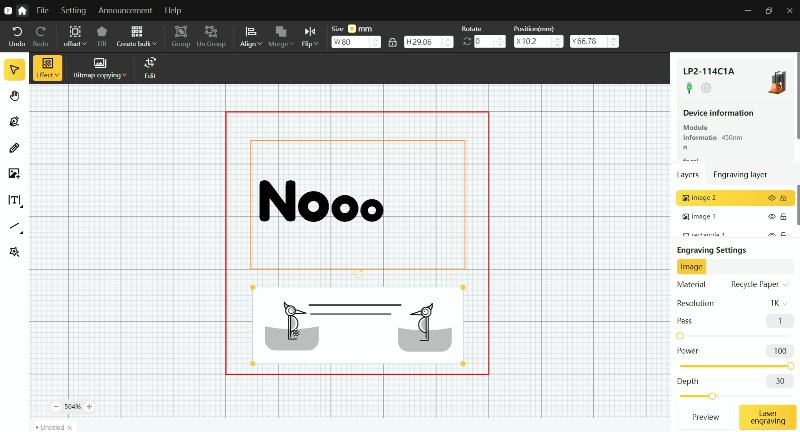Open the Resolution dropdown
This screenshot has height=432, width=800.
click(x=774, y=302)
